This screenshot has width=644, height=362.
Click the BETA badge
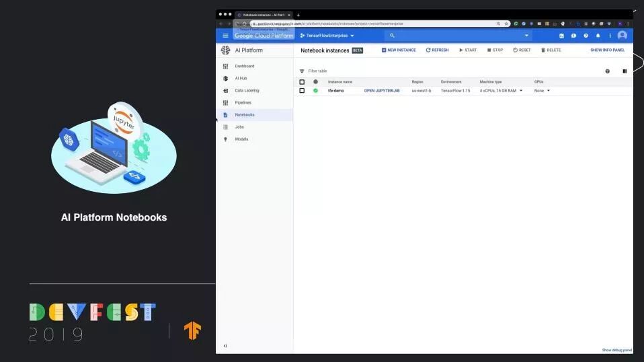[358, 50]
